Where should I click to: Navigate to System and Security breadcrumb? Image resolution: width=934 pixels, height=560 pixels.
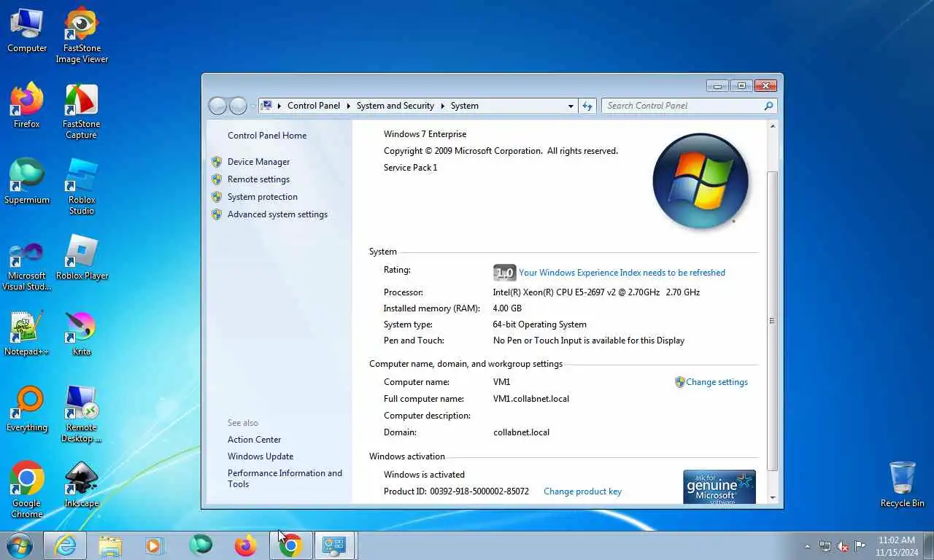(395, 106)
